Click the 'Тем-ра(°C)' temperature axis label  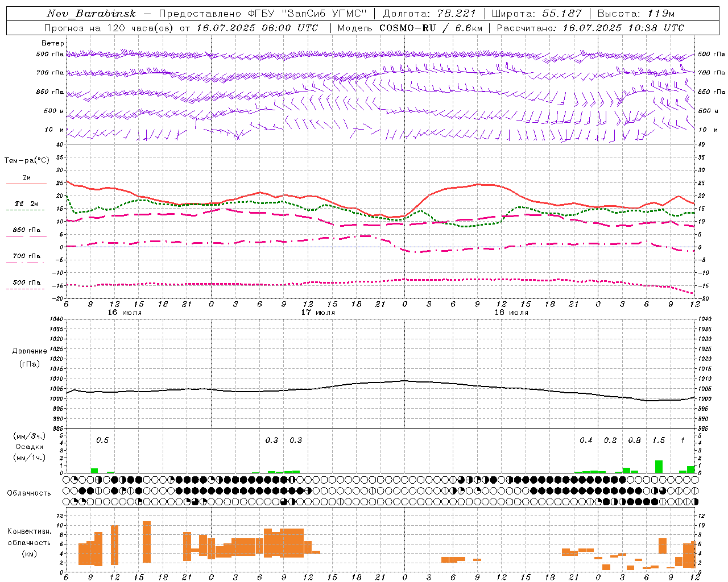[27, 161]
